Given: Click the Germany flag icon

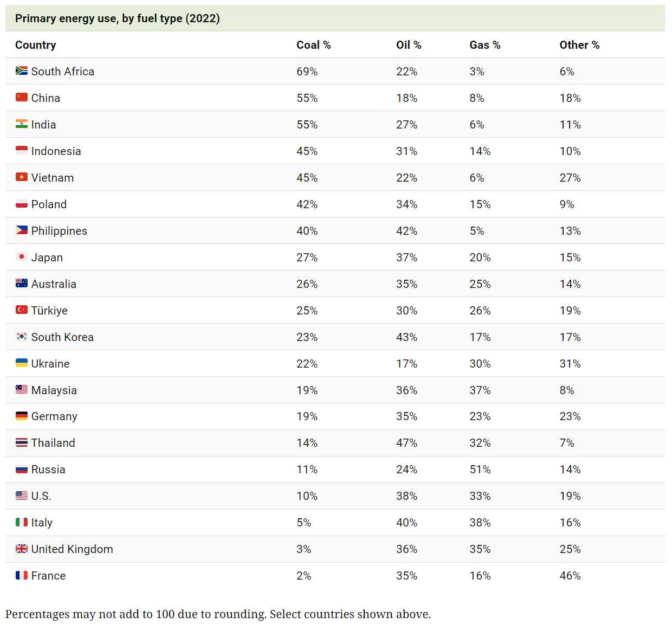Looking at the screenshot, I should coord(21,416).
